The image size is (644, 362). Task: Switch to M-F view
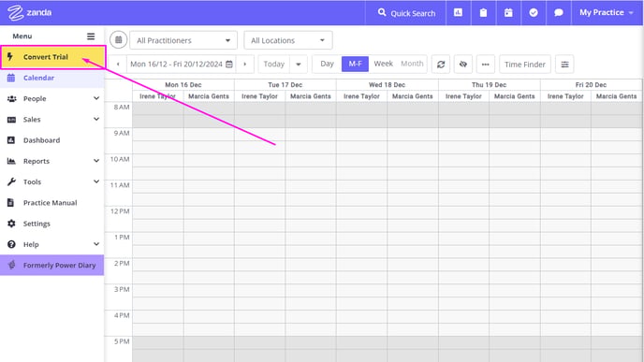pyautogui.click(x=356, y=64)
